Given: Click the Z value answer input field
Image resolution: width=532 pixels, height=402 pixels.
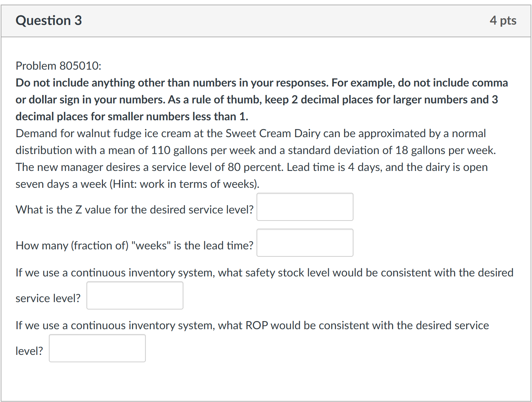Looking at the screenshot, I should click(304, 207).
